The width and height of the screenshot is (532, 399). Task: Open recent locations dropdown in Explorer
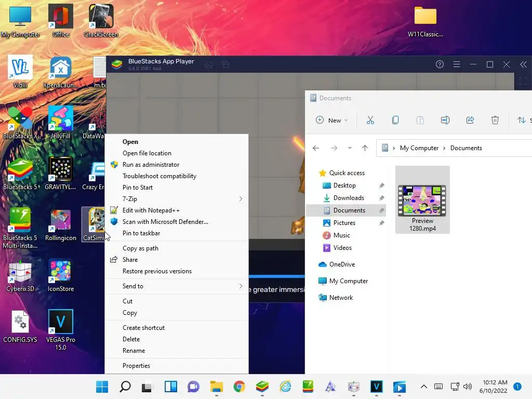(x=350, y=148)
